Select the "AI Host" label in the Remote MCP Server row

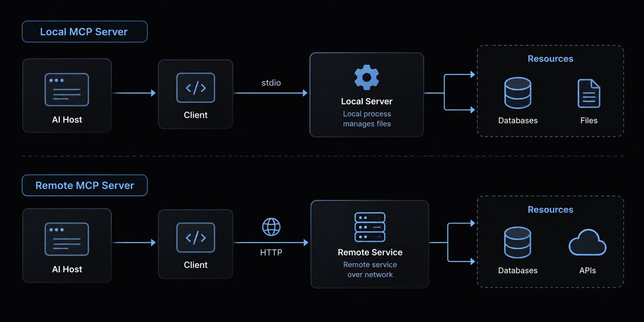(67, 269)
